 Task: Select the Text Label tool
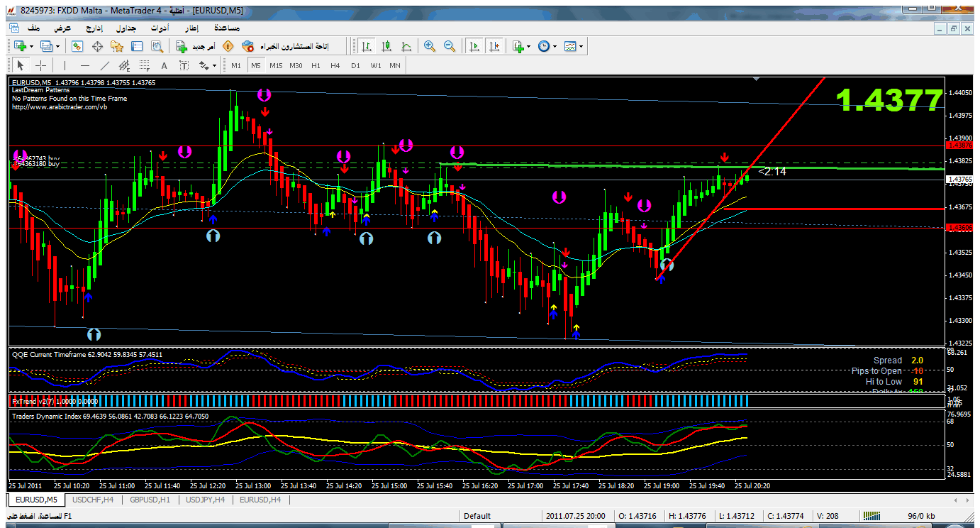[184, 65]
